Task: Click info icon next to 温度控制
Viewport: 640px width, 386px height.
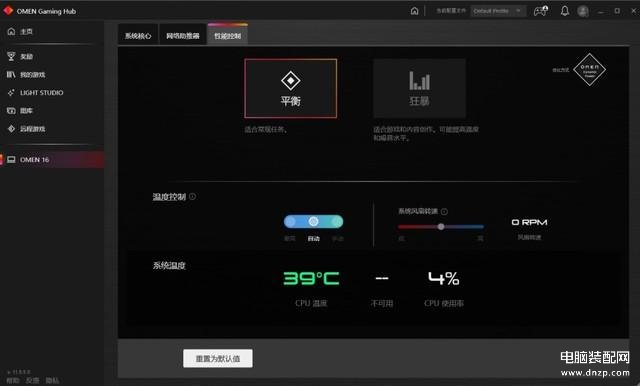Action: pos(192,197)
